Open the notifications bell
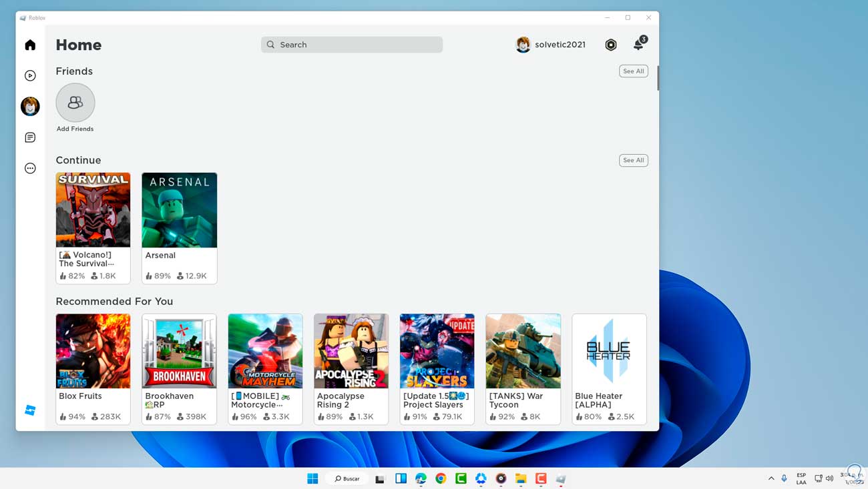Screen dimensions: 868x489 pos(639,44)
